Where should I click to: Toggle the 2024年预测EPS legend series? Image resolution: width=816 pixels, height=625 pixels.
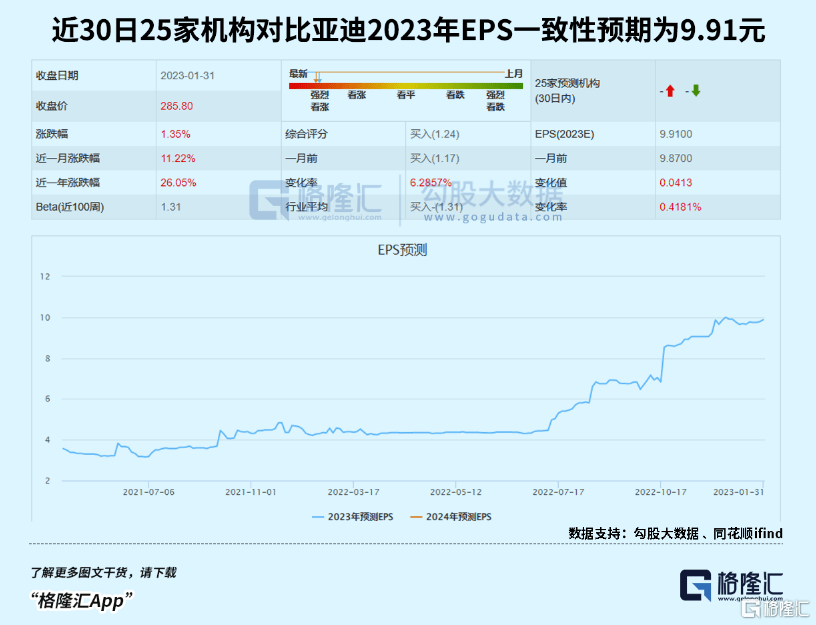[451, 517]
